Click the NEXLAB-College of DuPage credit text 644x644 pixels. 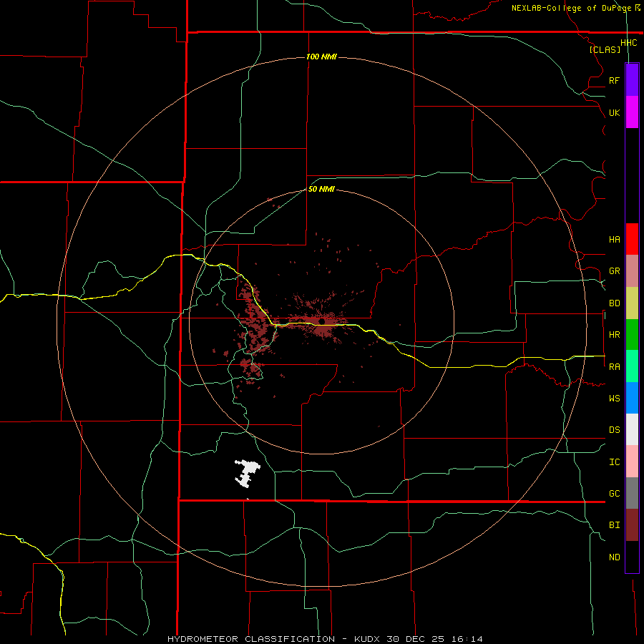coord(572,8)
